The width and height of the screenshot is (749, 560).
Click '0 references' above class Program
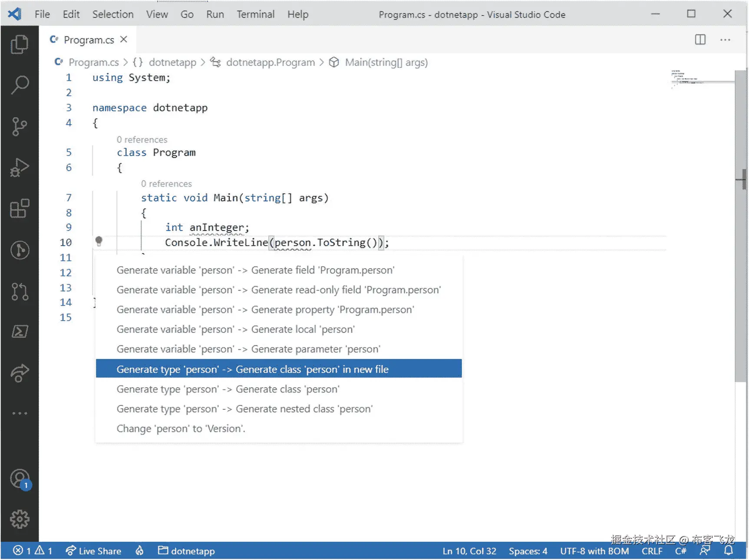pos(142,140)
